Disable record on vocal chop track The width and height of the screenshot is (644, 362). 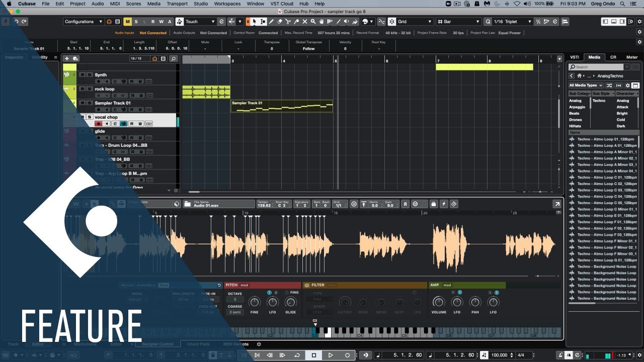[99, 124]
